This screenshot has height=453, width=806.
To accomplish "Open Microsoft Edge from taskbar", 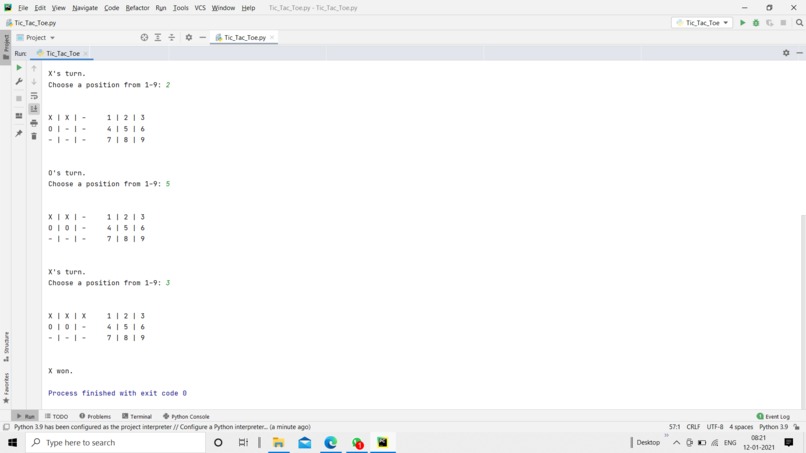I will click(x=331, y=442).
